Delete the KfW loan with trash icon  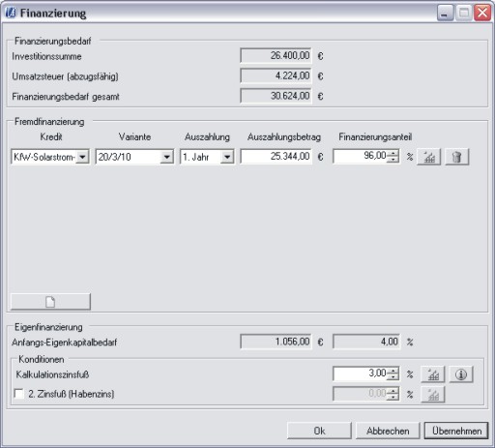coord(456,157)
